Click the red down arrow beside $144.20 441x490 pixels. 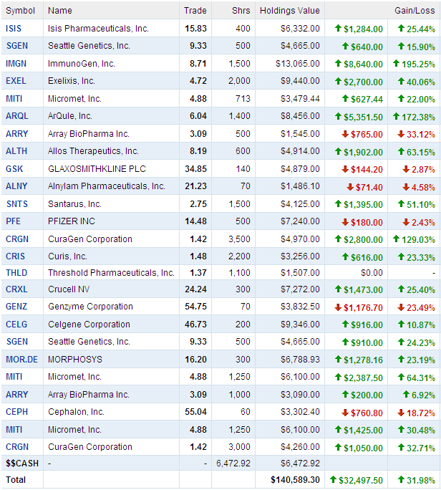pos(345,169)
